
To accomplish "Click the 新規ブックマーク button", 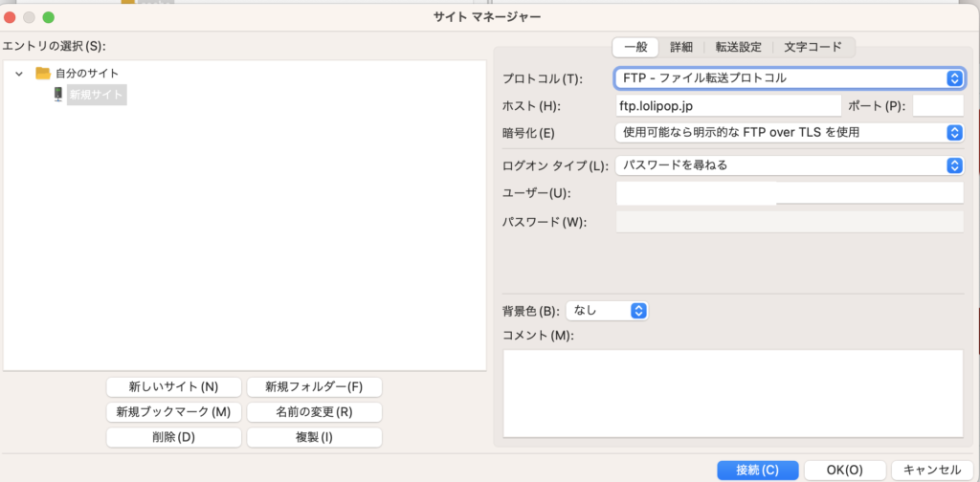I will click(x=174, y=412).
